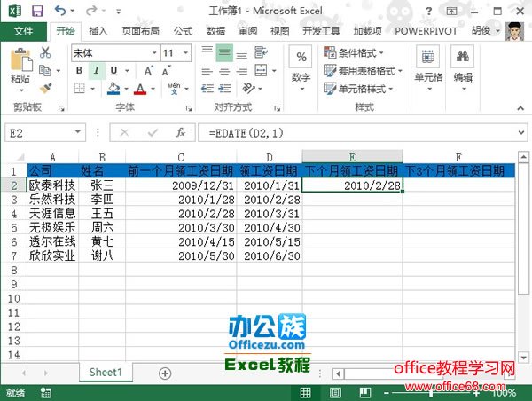Open percent number format group
This screenshot has height=401, width=532.
301,57
